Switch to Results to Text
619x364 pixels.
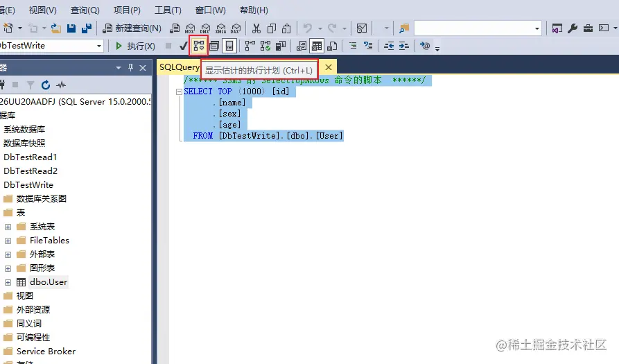pyautogui.click(x=302, y=46)
